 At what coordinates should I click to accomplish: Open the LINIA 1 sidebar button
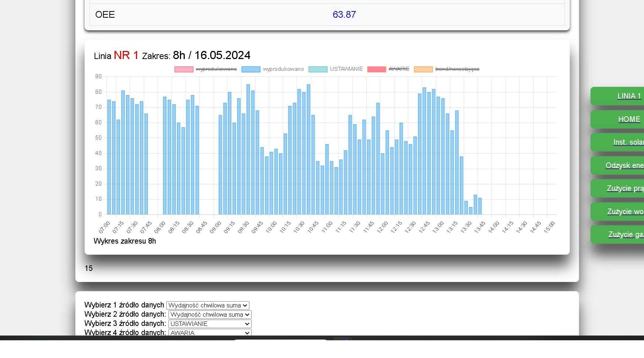[617, 96]
